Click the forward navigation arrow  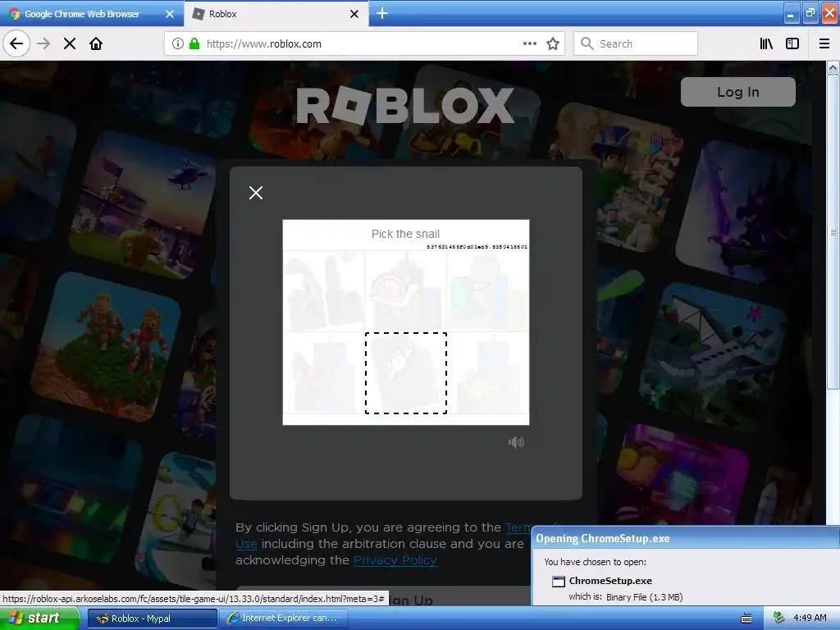tap(43, 43)
